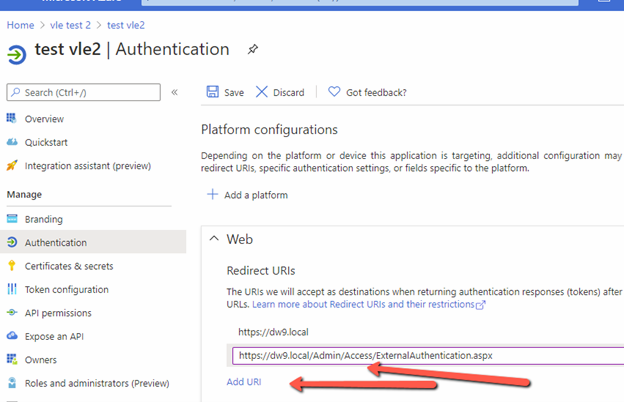This screenshot has height=402, width=624.
Task: Click the Integration assistant rocket icon
Action: click(x=12, y=166)
